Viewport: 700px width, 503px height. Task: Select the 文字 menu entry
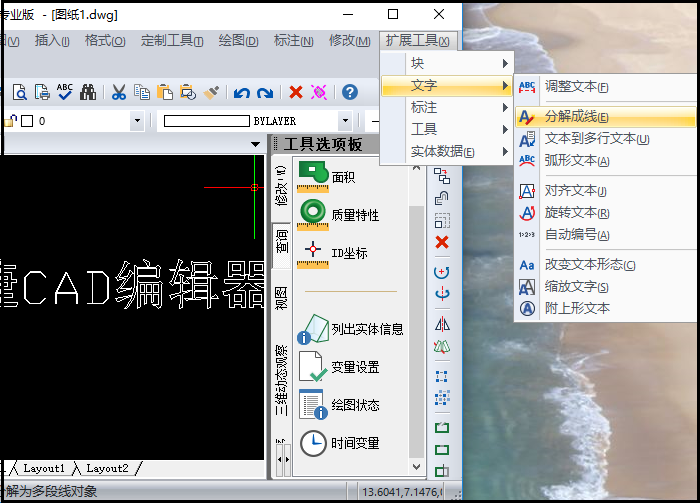point(446,85)
